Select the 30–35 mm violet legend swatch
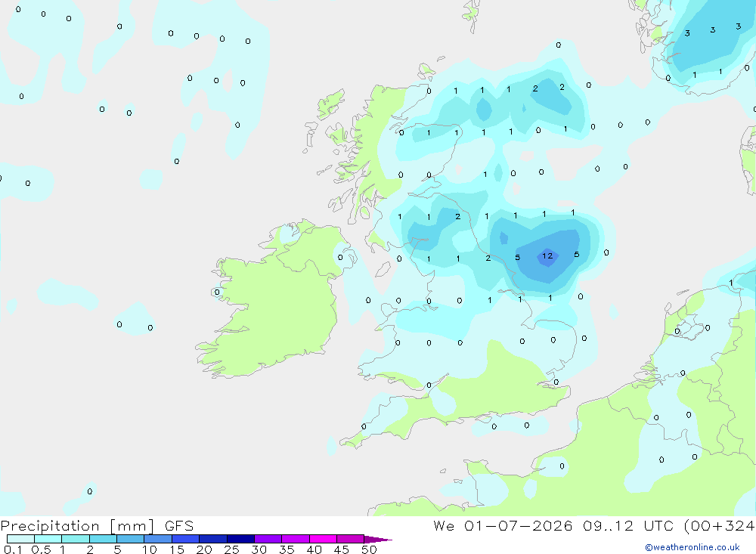Image resolution: width=756 pixels, height=554 pixels. point(268,539)
